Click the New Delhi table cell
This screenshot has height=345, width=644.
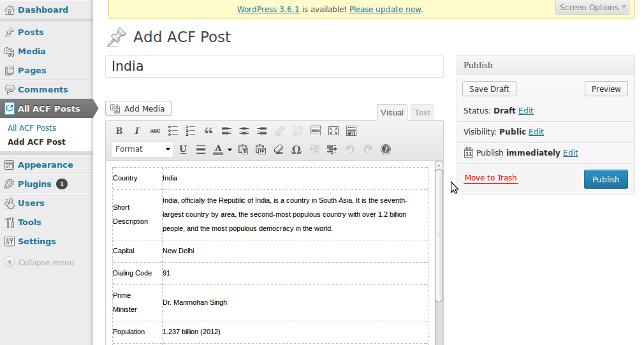295,251
